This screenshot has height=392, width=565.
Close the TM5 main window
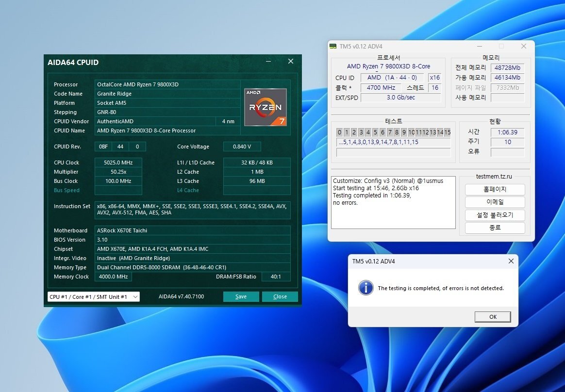tap(524, 46)
